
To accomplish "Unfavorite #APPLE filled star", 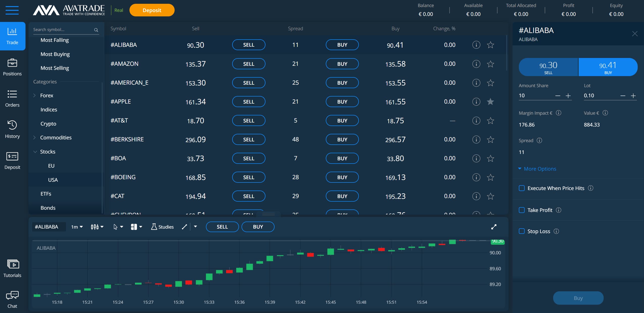I will [490, 102].
